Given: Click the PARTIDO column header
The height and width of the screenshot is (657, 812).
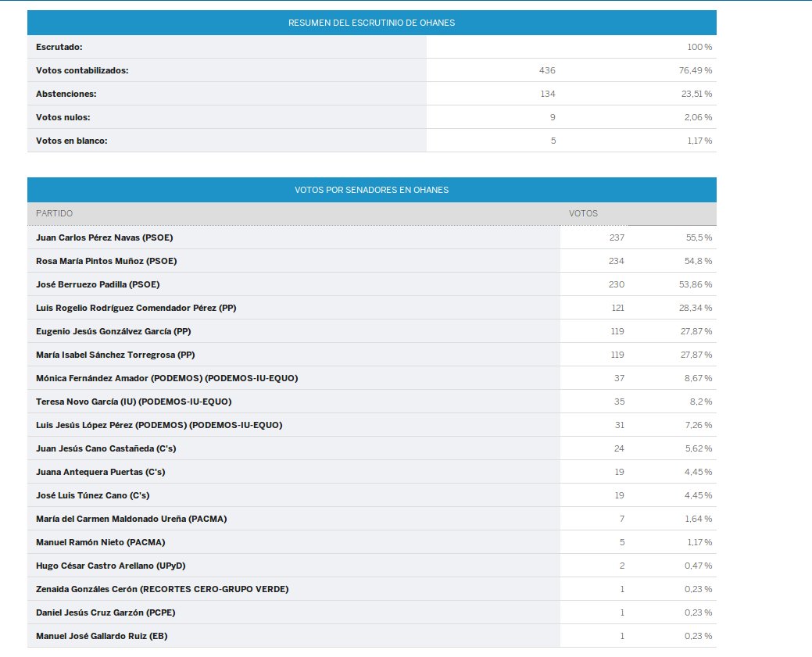Looking at the screenshot, I should coord(55,213).
